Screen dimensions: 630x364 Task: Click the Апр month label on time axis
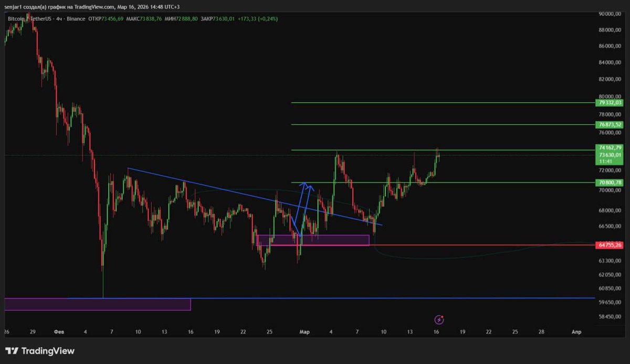(576, 332)
